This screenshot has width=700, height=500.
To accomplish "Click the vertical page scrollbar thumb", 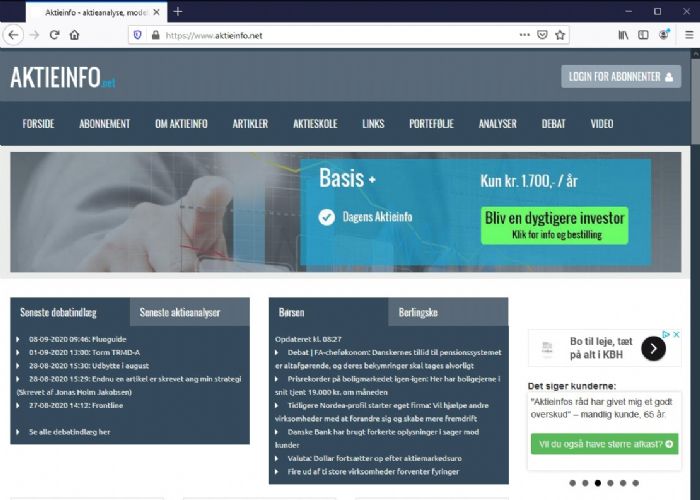I will [x=696, y=102].
